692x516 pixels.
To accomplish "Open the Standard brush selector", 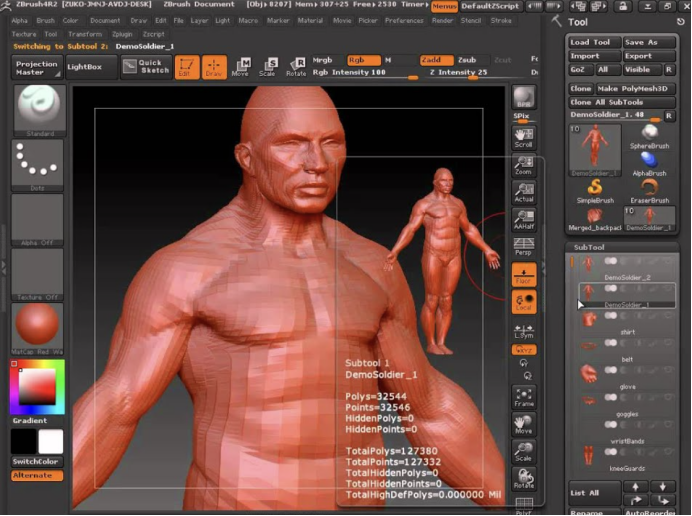I will pyautogui.click(x=40, y=111).
